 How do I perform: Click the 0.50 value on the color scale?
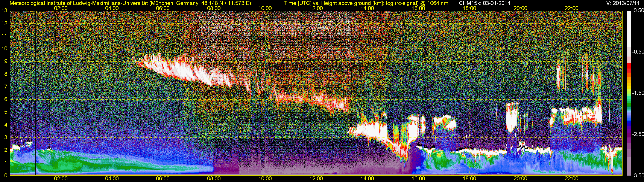(x=638, y=11)
